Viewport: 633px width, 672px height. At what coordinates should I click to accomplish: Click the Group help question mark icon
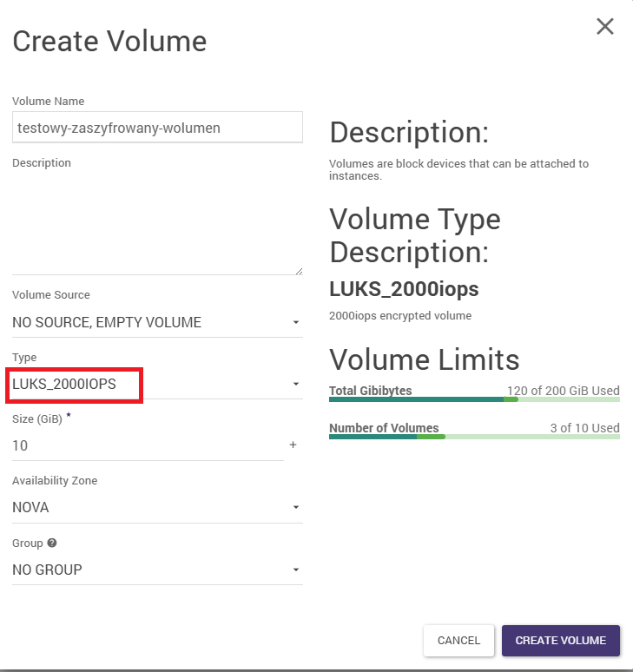52,543
